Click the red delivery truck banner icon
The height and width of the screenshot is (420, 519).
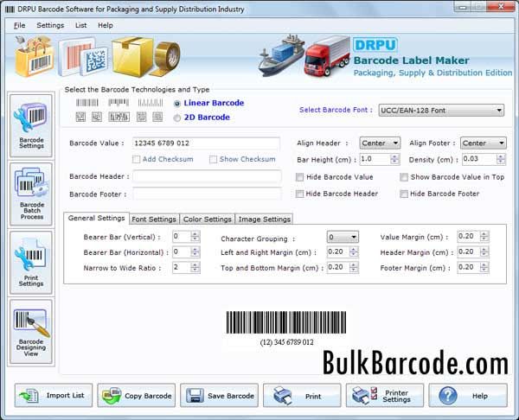pos(327,56)
